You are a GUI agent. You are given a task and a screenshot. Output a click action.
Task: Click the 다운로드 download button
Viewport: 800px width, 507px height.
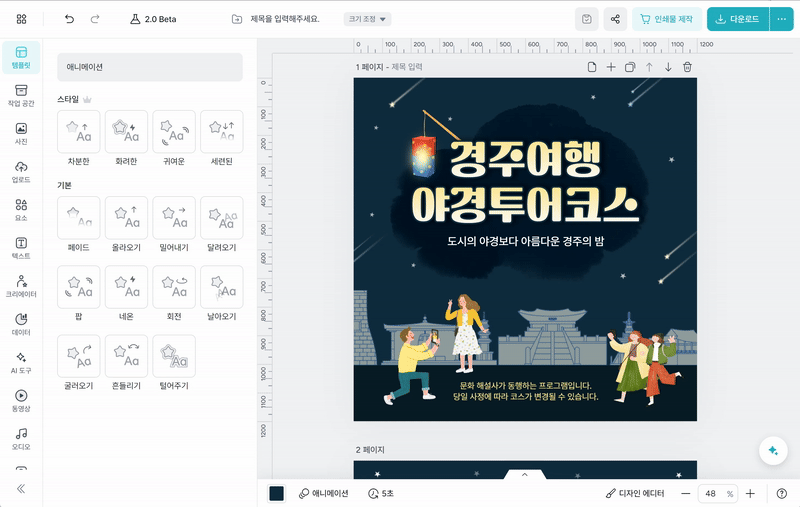click(738, 19)
